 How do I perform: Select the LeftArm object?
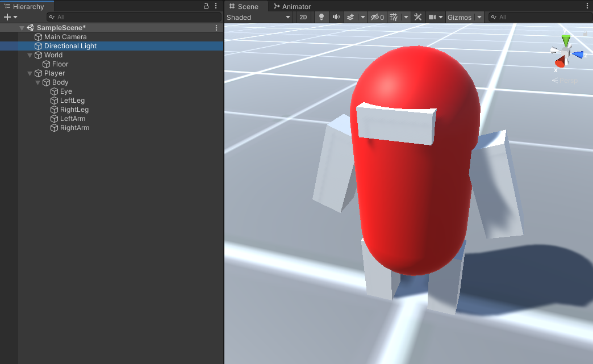coord(112,118)
